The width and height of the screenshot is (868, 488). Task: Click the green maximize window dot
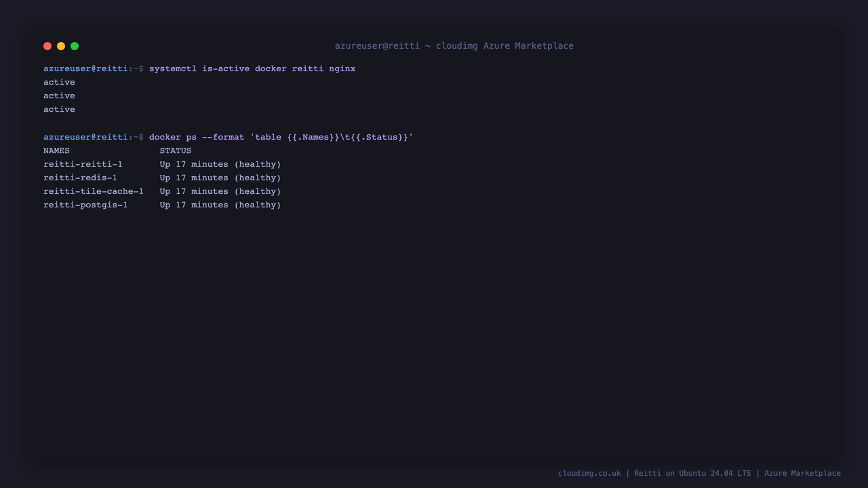[x=75, y=46]
